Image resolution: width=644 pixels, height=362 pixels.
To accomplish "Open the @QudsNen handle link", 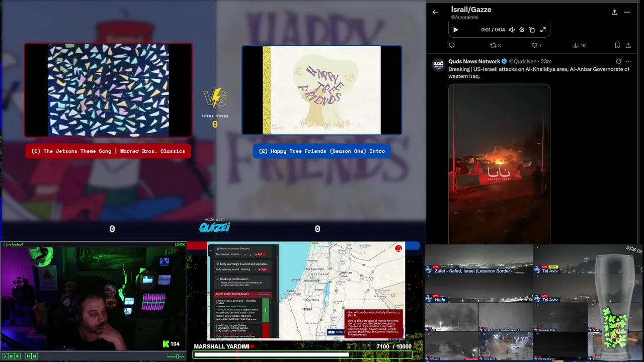I will click(522, 61).
